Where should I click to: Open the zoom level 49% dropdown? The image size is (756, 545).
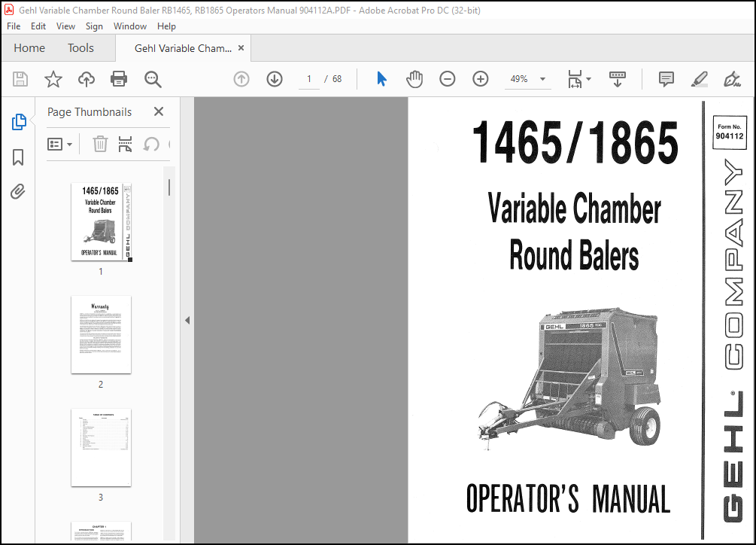pyautogui.click(x=542, y=79)
